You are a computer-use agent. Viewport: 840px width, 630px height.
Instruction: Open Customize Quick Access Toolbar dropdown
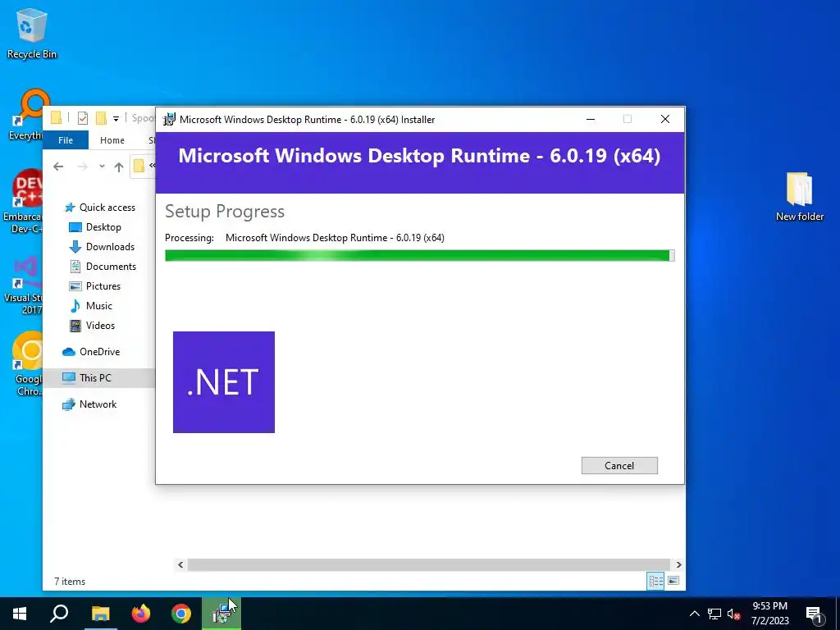click(x=116, y=118)
